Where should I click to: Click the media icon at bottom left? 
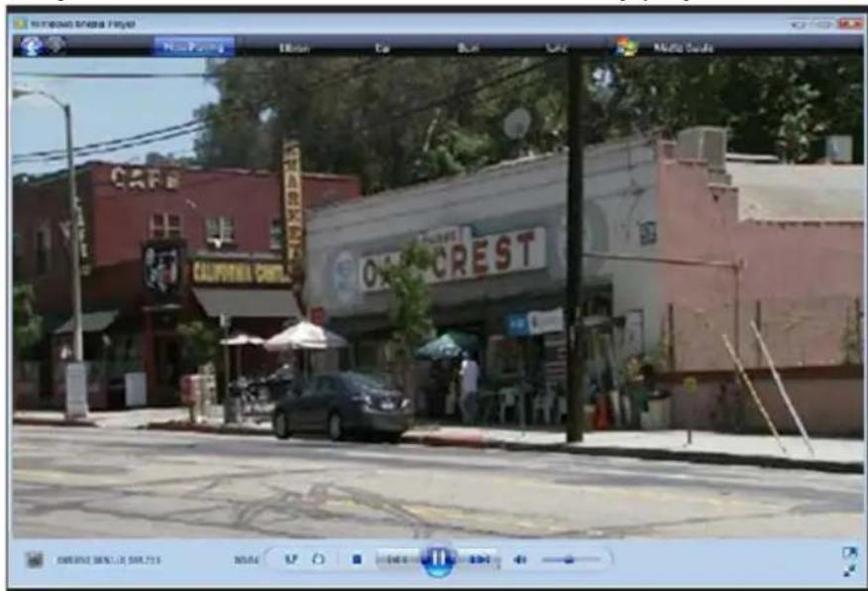(x=34, y=559)
